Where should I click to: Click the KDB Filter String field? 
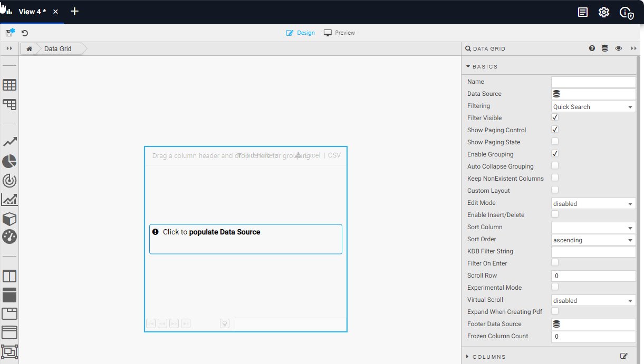(593, 252)
